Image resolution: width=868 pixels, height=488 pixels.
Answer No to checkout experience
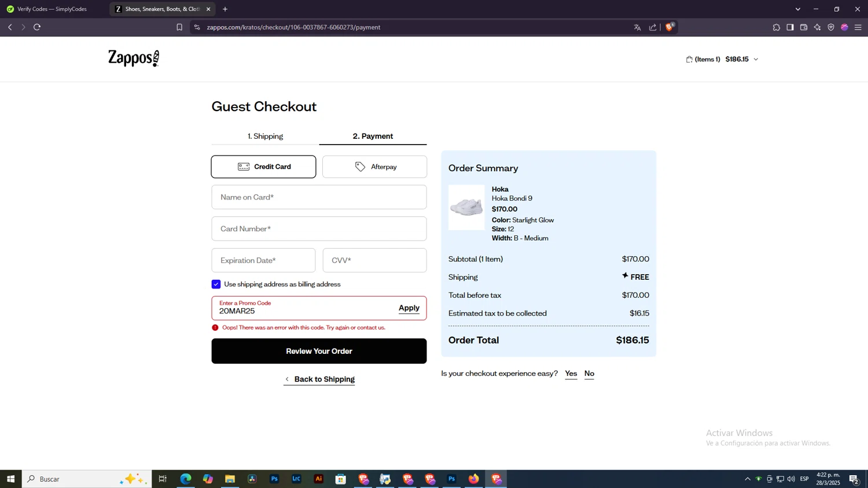pyautogui.click(x=589, y=374)
